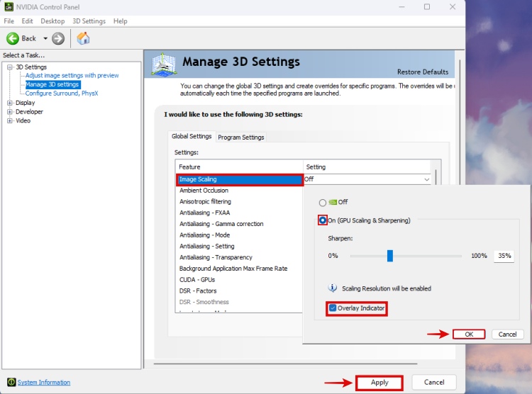Expand the Display tree node
Viewport: 532px width, 394px height.
click(x=10, y=103)
